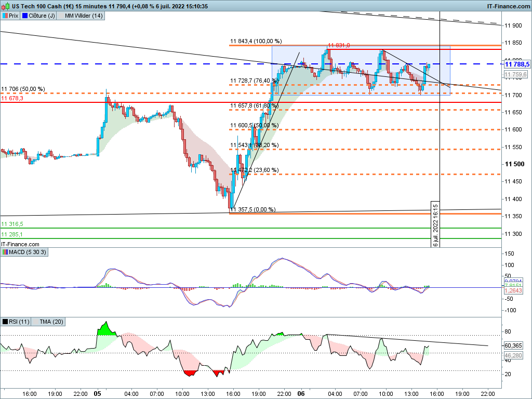Click the MACD indicator icon
Screen dimensions: 532x399
[x=5, y=252]
